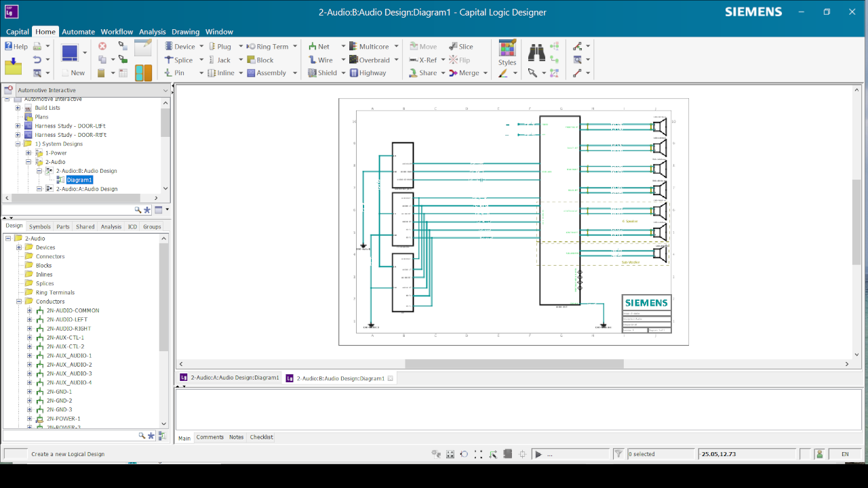Open the Analysis ribbon tab
Viewport: 868px width, 488px height.
pos(153,32)
